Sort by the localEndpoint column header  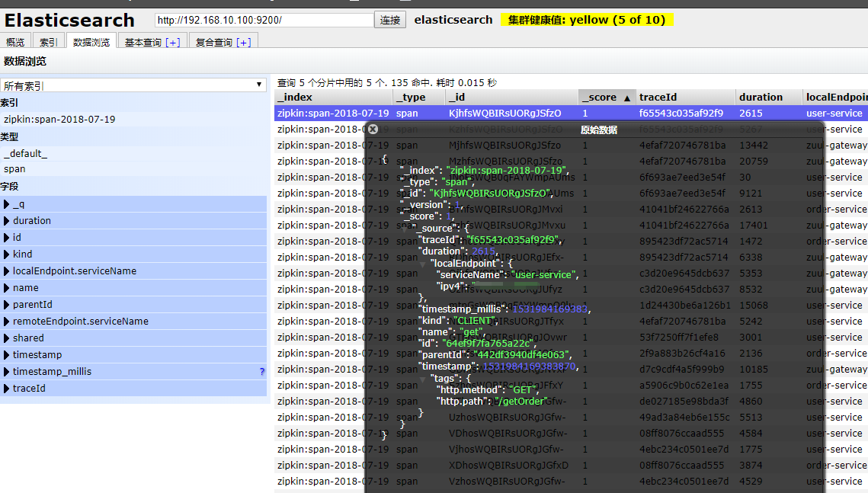coord(835,98)
